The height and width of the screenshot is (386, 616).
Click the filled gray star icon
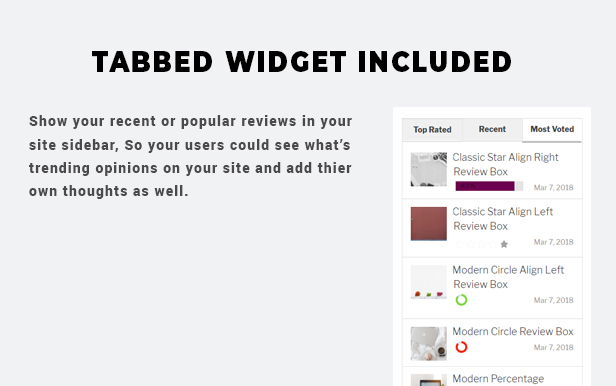coord(504,244)
